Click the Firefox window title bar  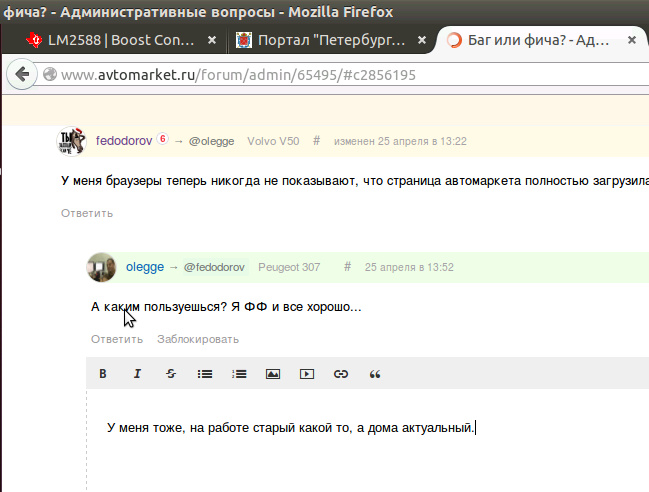[x=324, y=12]
